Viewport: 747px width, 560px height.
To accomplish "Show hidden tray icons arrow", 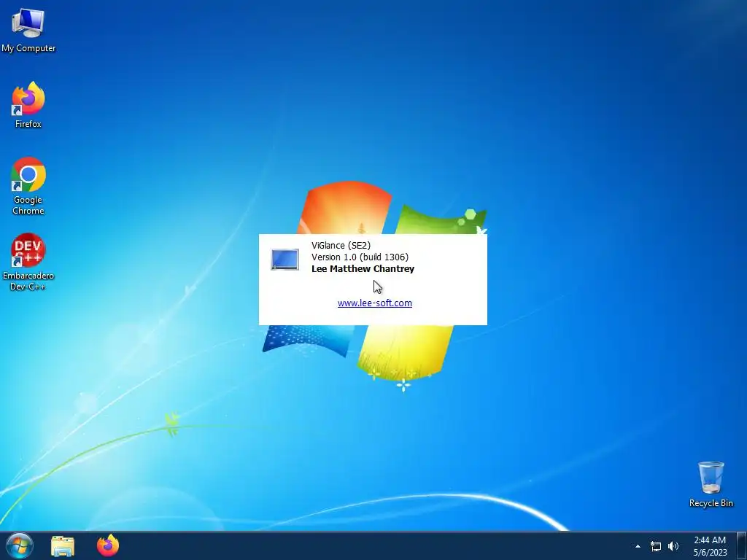I will 638,546.
